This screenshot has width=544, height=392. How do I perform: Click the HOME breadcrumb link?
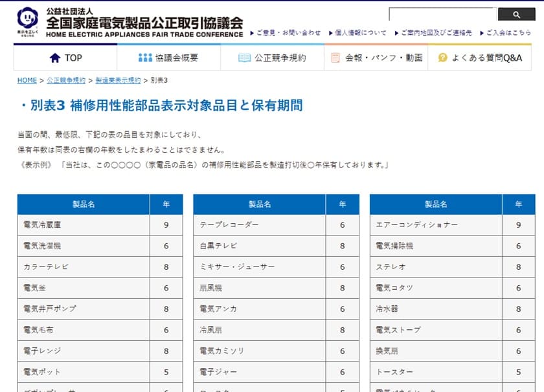[27, 80]
